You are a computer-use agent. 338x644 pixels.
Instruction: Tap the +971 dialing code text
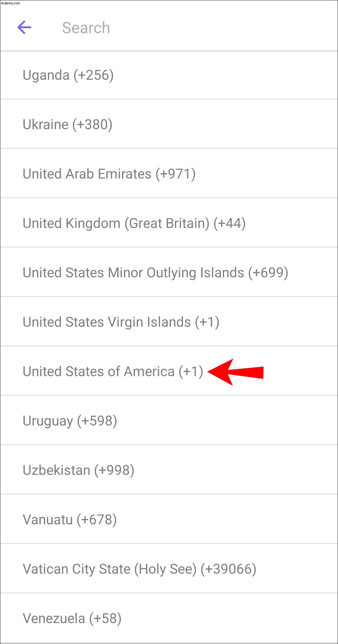tap(176, 174)
